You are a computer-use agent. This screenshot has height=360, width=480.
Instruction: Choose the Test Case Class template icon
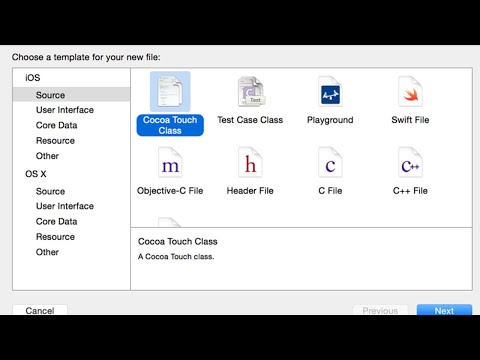click(251, 92)
